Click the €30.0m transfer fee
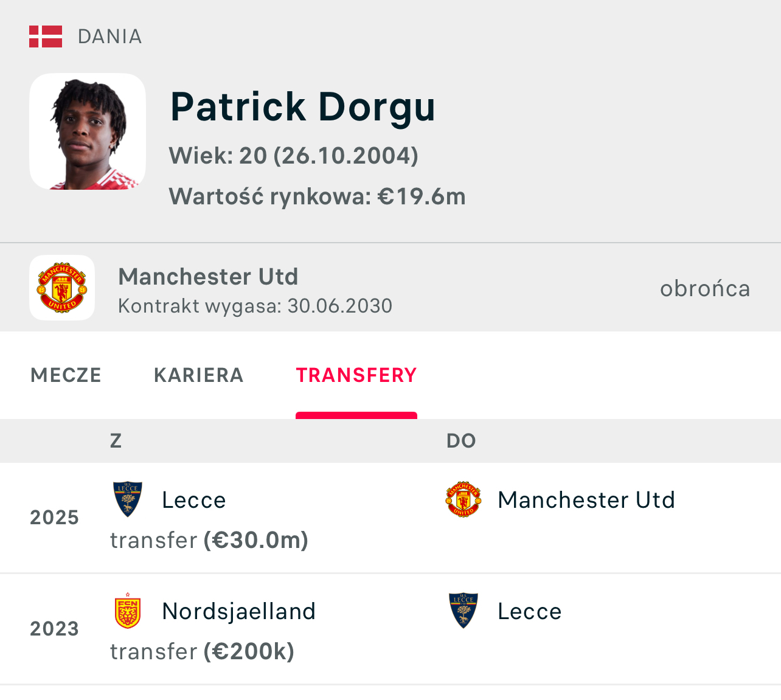Screen dimensions: 781x700 click(256, 540)
